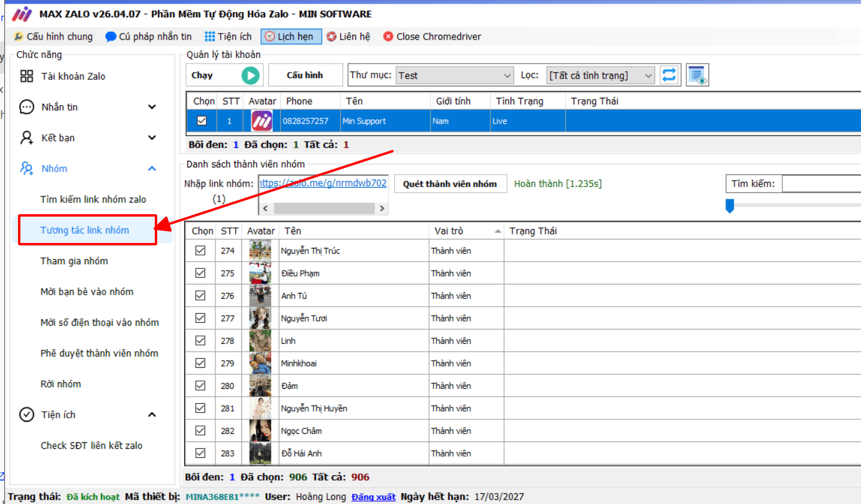Image resolution: width=861 pixels, height=504 pixels.
Task: Click Close Chromedriver in toolbar
Action: 432,37
